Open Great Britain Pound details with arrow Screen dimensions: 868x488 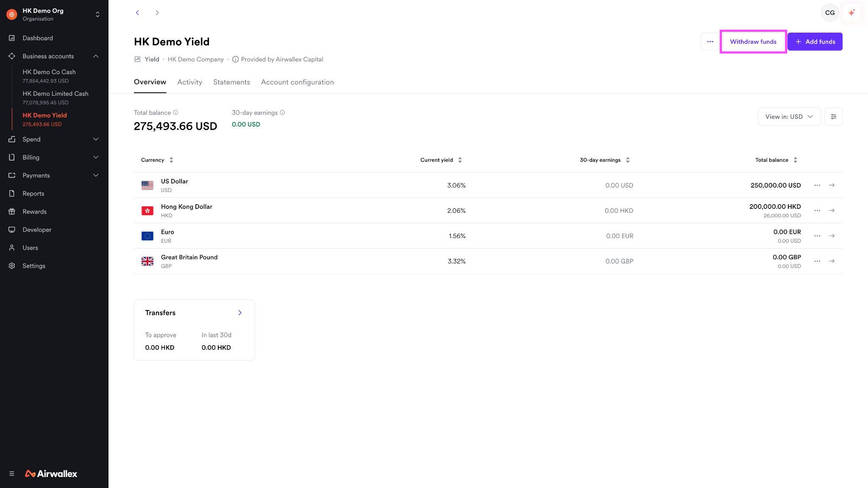[x=832, y=261]
